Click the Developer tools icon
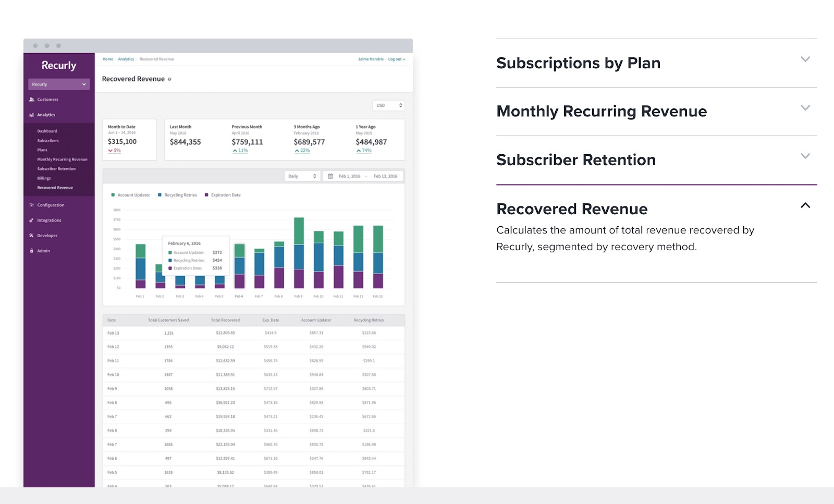834x504 pixels. (x=32, y=236)
